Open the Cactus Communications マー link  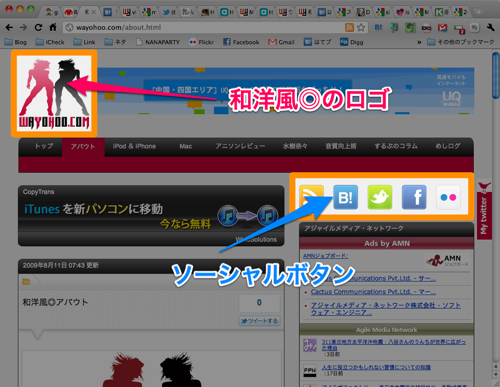click(373, 292)
